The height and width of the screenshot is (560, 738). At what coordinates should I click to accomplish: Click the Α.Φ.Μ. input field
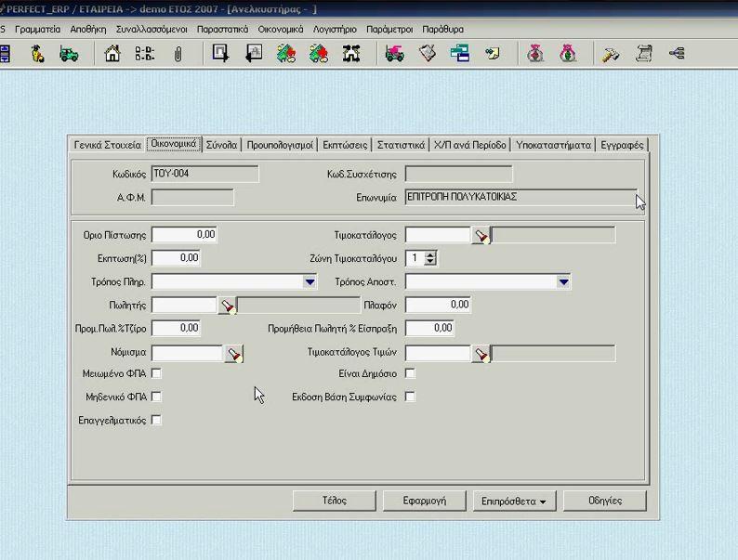[x=192, y=198]
